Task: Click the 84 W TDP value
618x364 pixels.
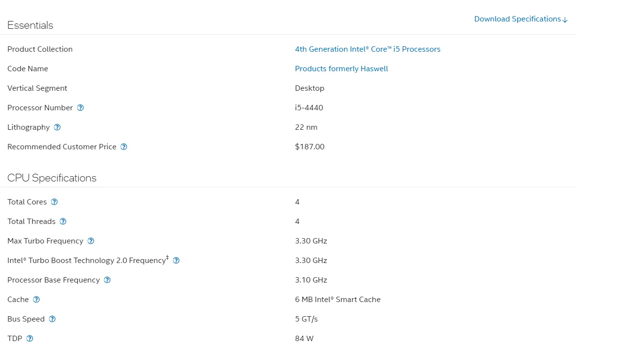Action: pos(304,339)
